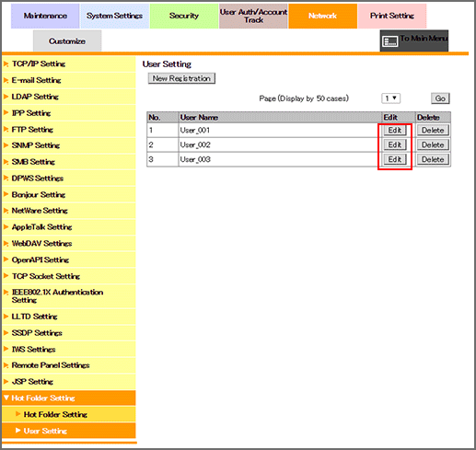
Task: Delete User_002 entry
Action: [433, 144]
